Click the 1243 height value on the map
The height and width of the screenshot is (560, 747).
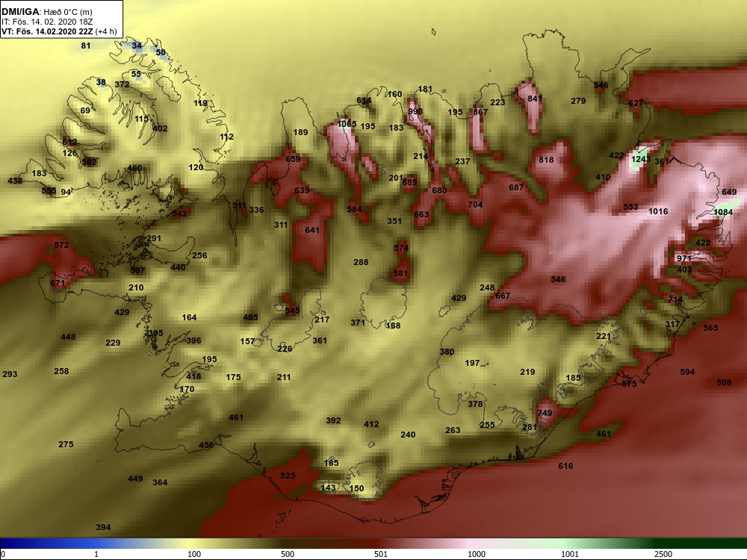coord(641,159)
